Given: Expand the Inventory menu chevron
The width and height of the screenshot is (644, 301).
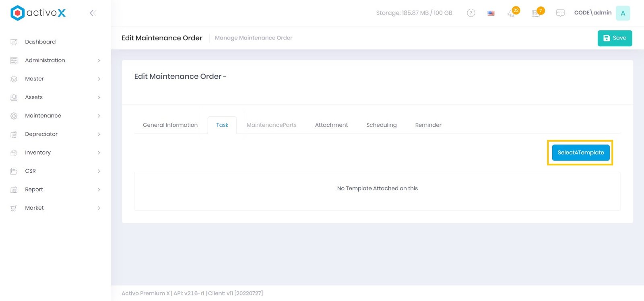Looking at the screenshot, I should click(99, 153).
